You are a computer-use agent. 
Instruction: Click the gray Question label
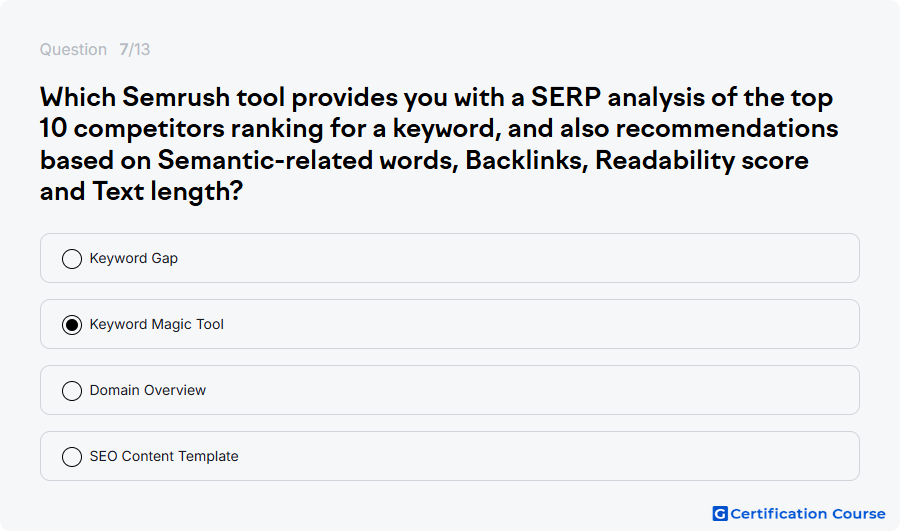pos(73,49)
